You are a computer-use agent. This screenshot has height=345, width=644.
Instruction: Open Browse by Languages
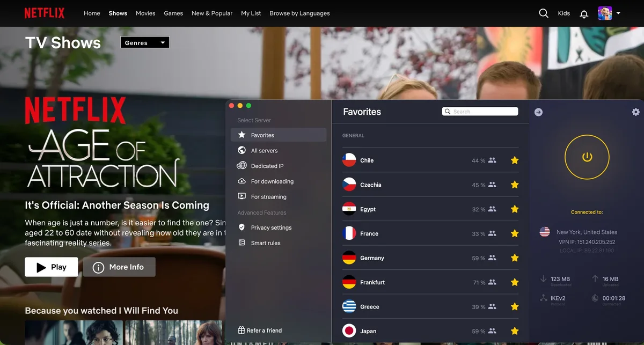pos(299,13)
